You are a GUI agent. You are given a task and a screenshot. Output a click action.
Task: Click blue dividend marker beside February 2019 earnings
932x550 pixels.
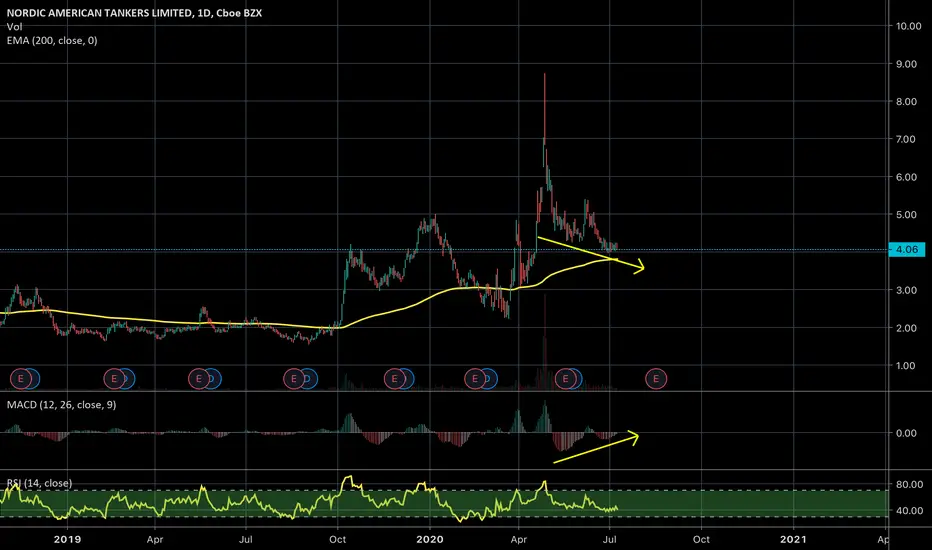click(129, 379)
